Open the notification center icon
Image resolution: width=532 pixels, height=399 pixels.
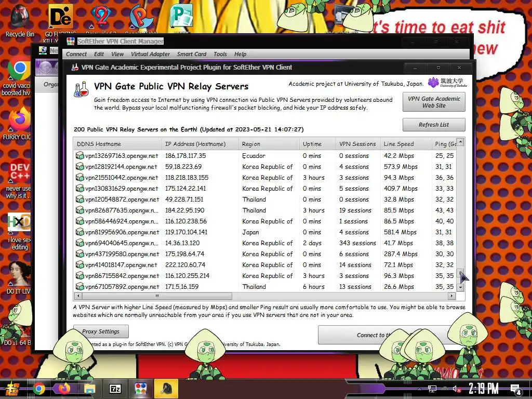coord(516,390)
